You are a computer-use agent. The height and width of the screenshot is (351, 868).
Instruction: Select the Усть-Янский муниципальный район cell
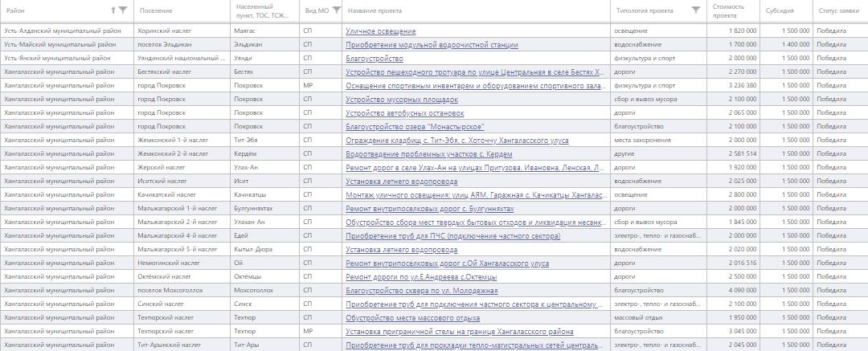[x=67, y=58]
